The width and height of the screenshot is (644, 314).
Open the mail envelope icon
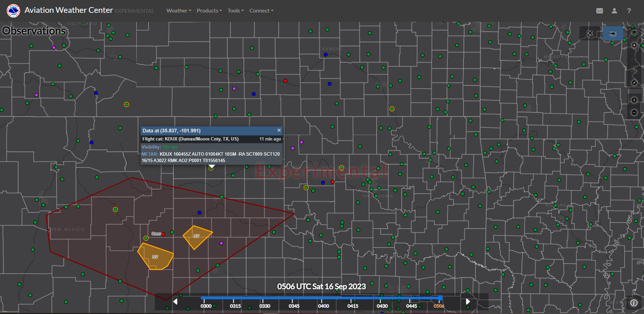pos(600,11)
